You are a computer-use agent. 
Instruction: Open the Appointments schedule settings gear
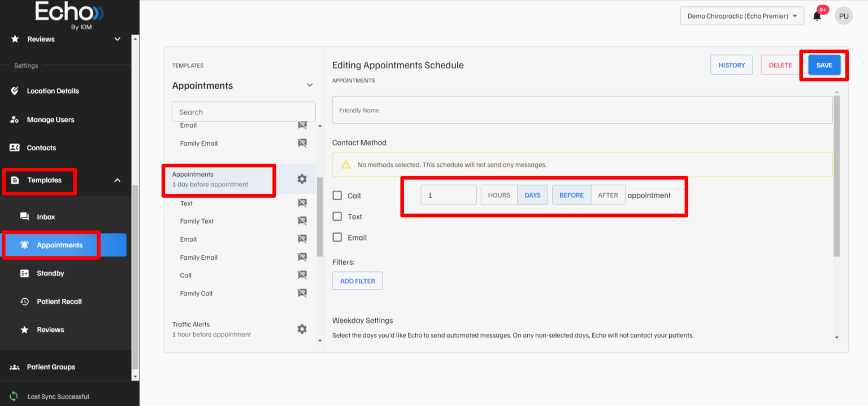(x=302, y=178)
